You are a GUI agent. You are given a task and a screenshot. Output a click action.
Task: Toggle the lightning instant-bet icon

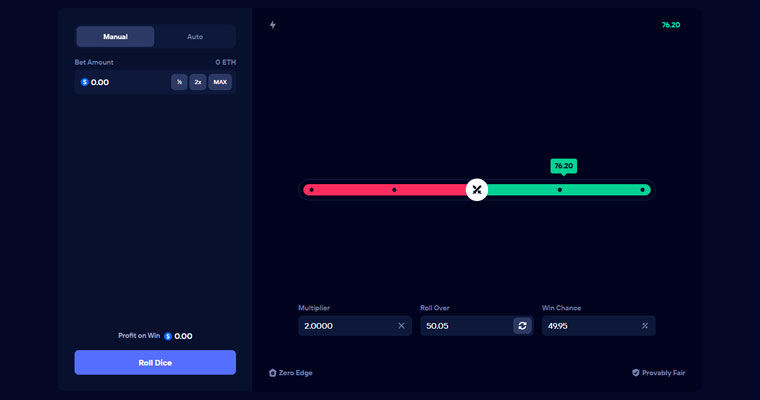click(x=272, y=25)
